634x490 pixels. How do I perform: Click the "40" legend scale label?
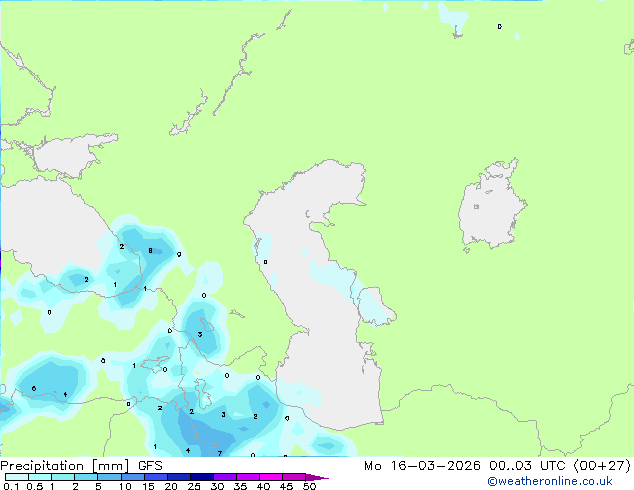[263, 486]
